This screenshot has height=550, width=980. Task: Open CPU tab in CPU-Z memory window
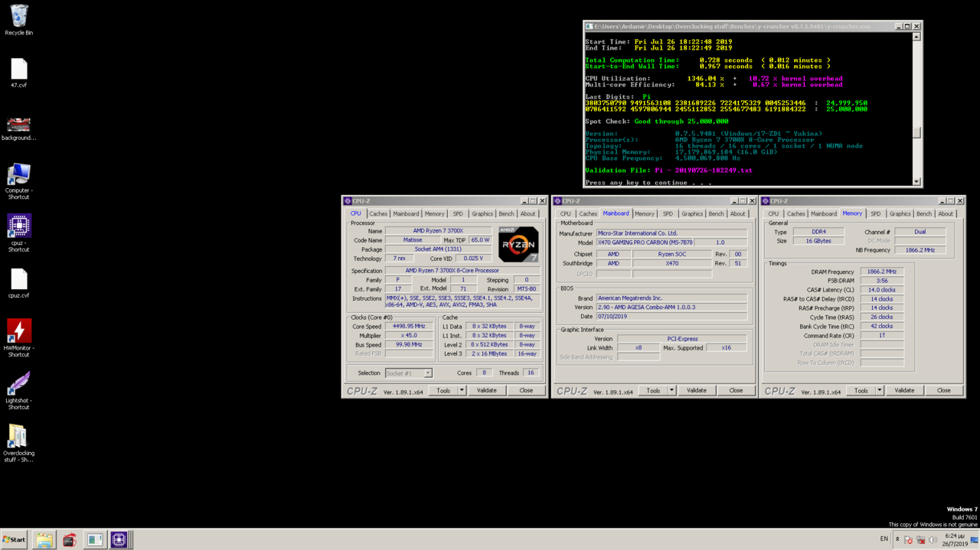pyautogui.click(x=773, y=214)
